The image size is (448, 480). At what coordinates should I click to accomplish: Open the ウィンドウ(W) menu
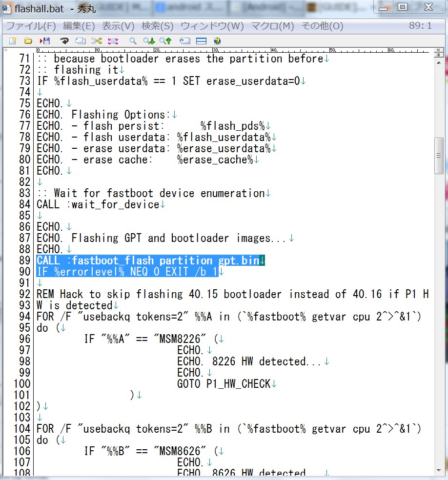[x=212, y=26]
